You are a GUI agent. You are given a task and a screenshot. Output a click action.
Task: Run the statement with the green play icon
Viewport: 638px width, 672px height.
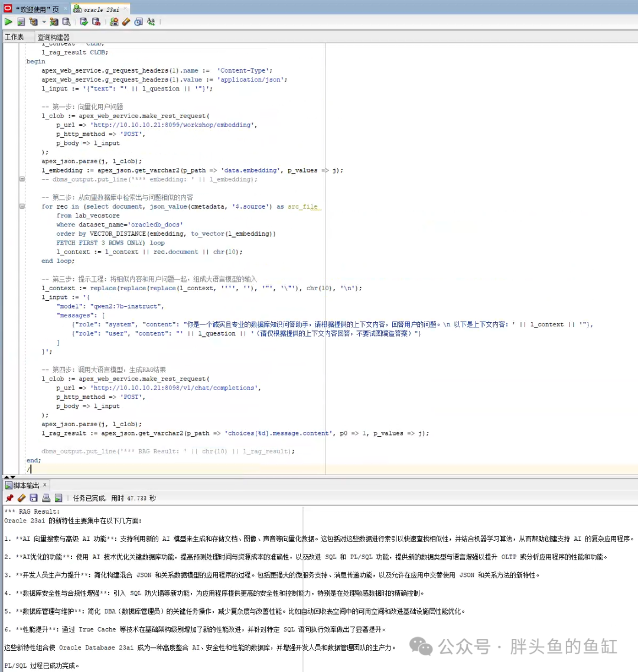pos(8,21)
